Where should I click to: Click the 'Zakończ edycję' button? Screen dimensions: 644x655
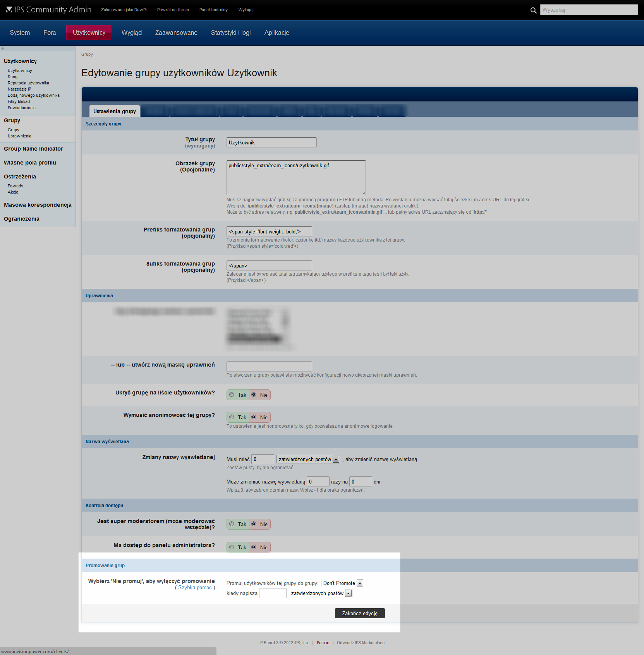tap(359, 613)
